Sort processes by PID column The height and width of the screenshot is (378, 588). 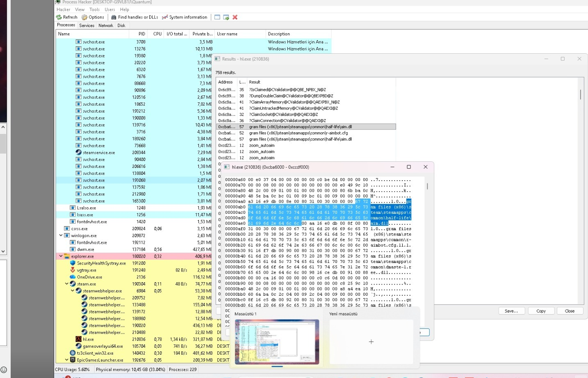click(138, 34)
